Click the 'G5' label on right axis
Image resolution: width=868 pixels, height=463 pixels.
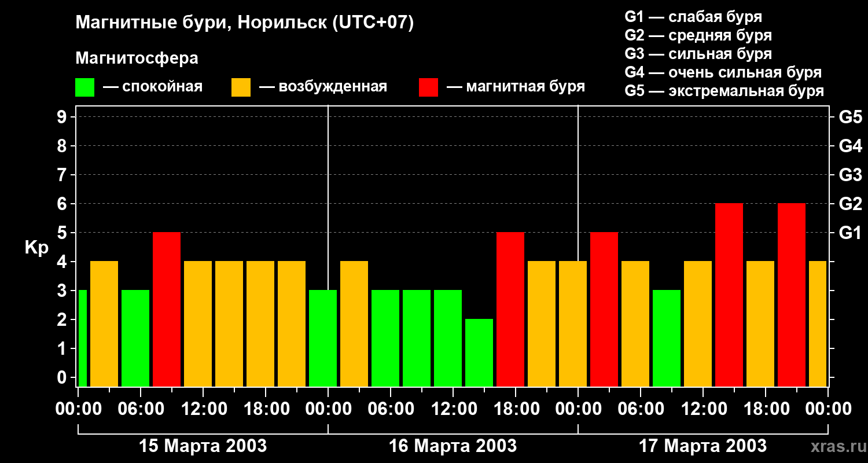[850, 117]
